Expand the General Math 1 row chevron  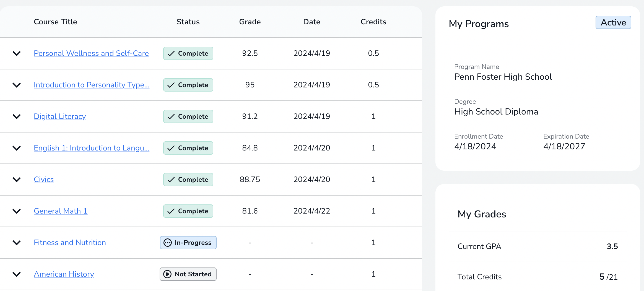(17, 211)
